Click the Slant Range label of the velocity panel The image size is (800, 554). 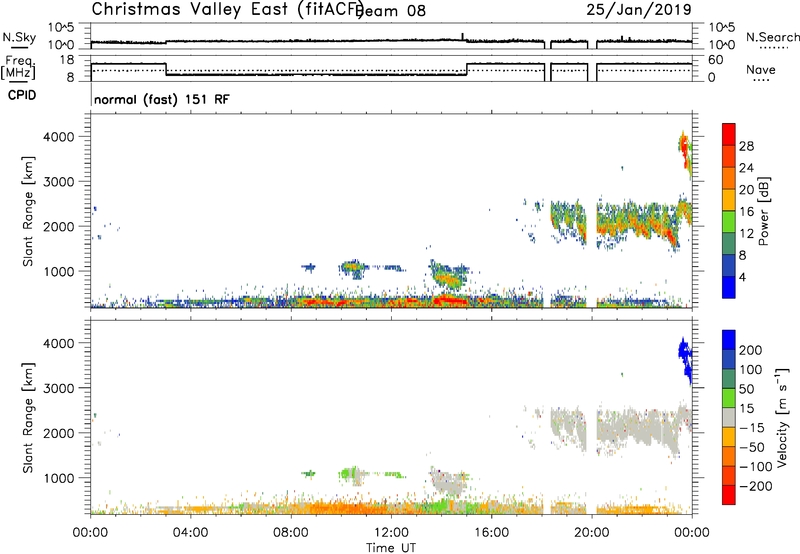(28, 418)
